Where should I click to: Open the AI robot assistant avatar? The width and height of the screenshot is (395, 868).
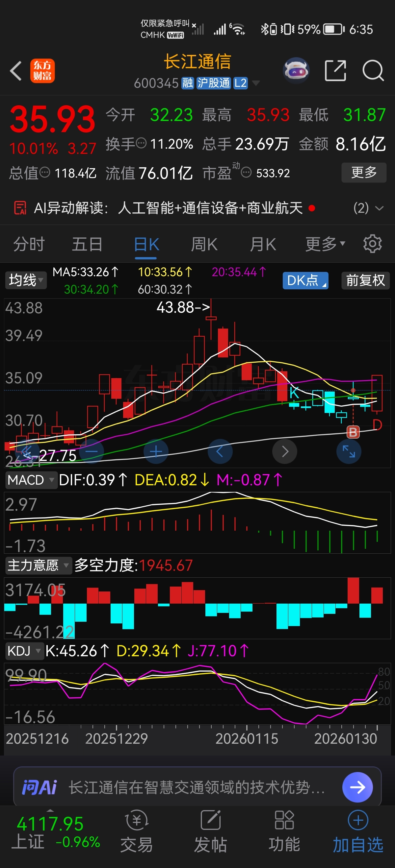(296, 70)
